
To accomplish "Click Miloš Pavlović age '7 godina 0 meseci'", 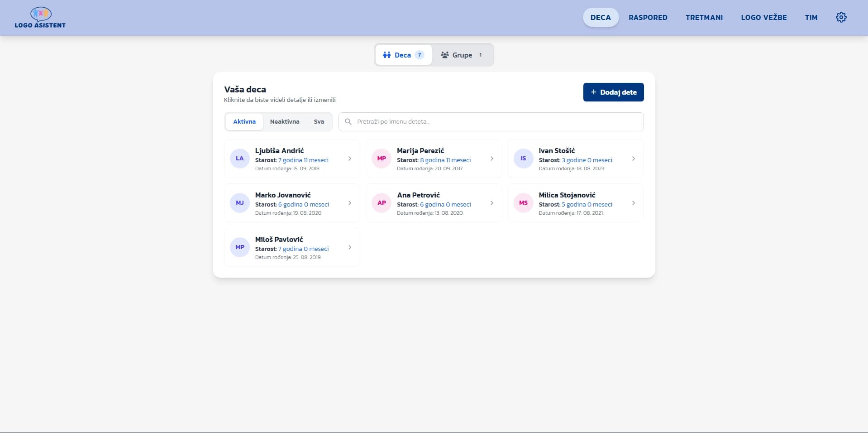I will click(x=303, y=249).
